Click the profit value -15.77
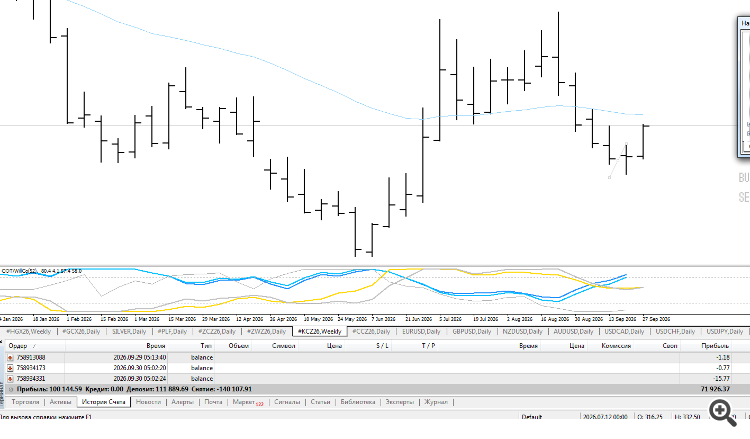750x439 pixels. [x=721, y=378]
